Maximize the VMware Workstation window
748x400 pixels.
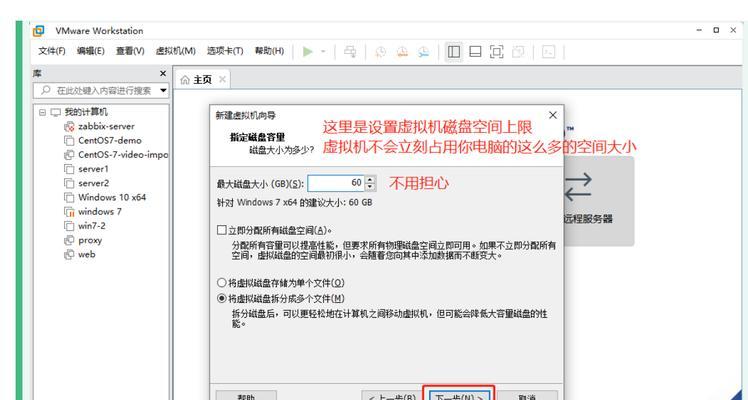pos(716,30)
